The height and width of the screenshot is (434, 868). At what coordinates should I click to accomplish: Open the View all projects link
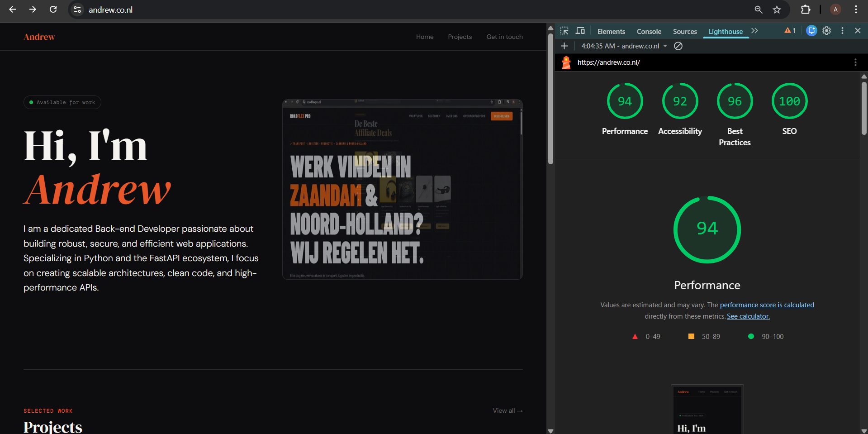[508, 410]
